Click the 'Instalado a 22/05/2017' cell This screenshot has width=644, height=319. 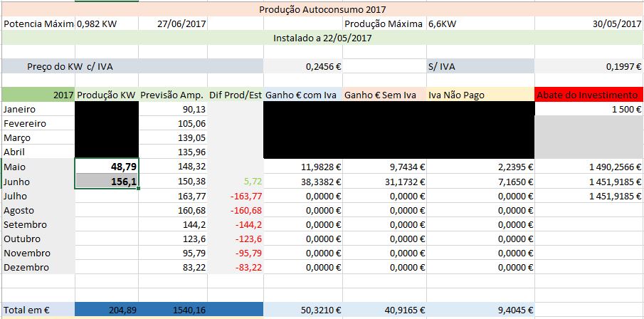[x=322, y=38]
